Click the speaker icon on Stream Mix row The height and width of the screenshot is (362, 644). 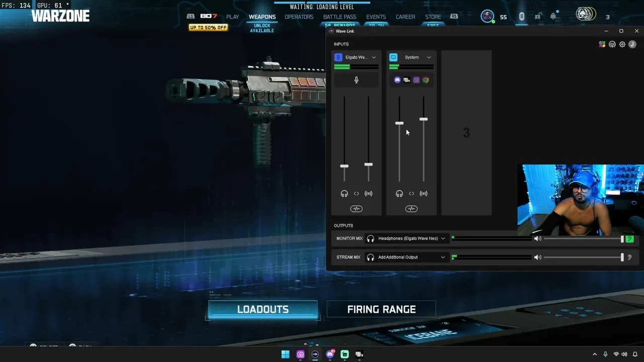[x=538, y=257]
